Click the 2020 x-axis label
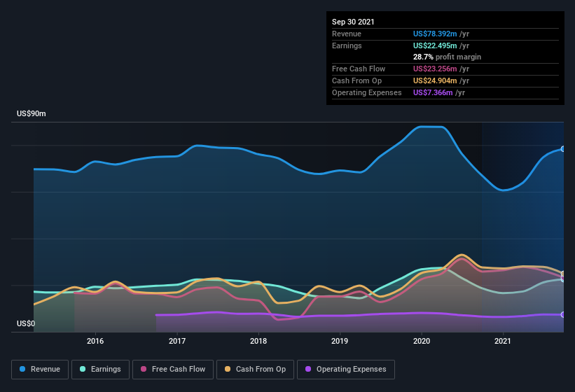This screenshot has height=392, width=575. pos(422,341)
